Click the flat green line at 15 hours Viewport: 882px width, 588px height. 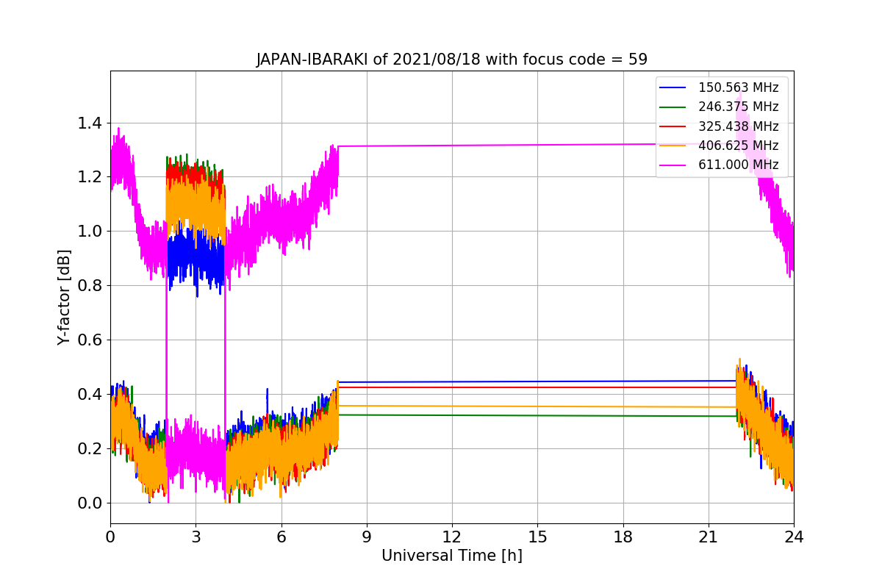(537, 415)
